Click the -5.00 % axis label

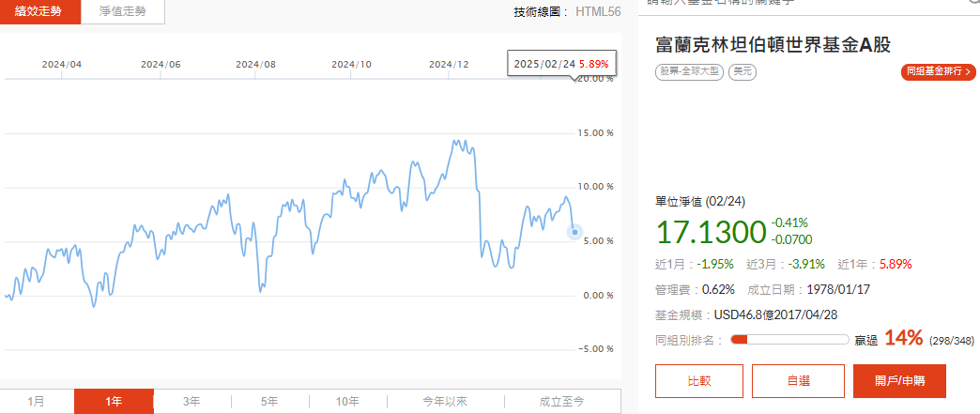(x=595, y=349)
